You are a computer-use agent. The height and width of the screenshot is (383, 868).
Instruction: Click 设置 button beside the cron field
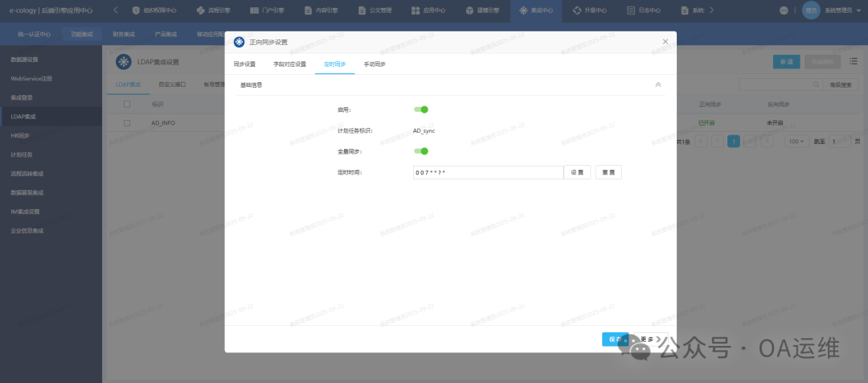pyautogui.click(x=577, y=172)
